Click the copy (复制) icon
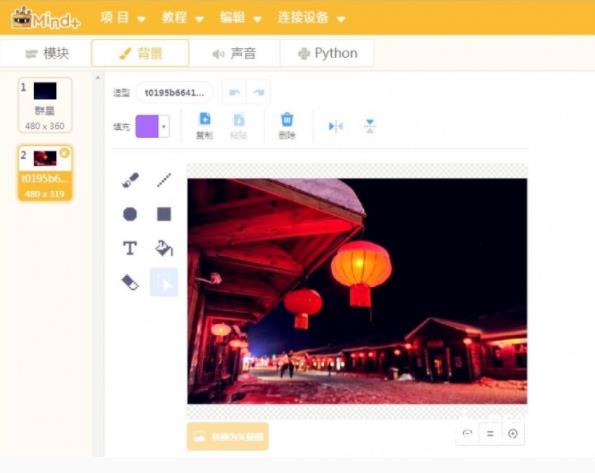Image resolution: width=595 pixels, height=473 pixels. point(205,126)
